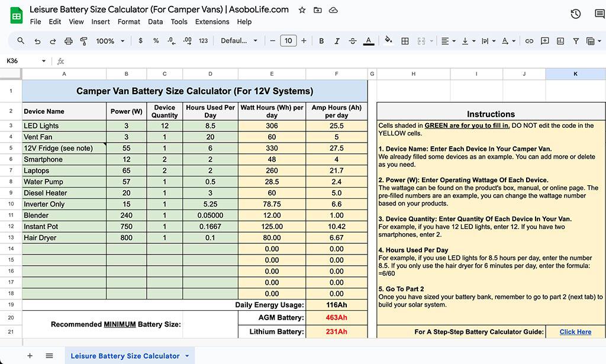This screenshot has width=606, height=364.
Task: Select Leisure Battery Size Calculator tab
Action: (125, 356)
